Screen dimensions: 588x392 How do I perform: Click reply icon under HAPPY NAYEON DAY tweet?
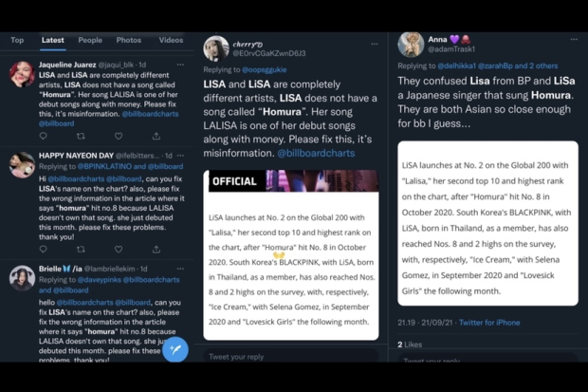pos(43,250)
